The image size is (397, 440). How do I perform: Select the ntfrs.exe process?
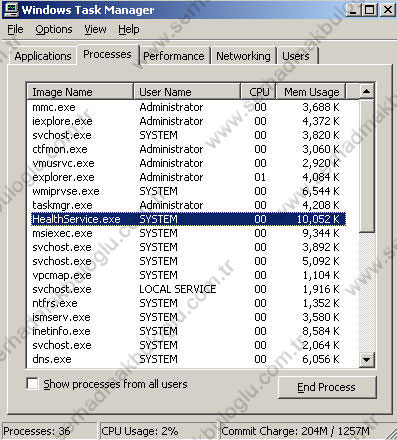click(x=188, y=303)
